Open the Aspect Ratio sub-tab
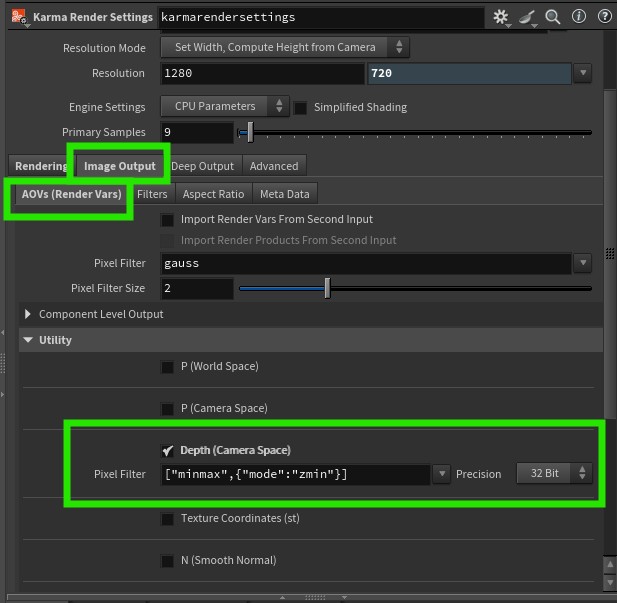Screen dimensions: 617x603 [213, 194]
